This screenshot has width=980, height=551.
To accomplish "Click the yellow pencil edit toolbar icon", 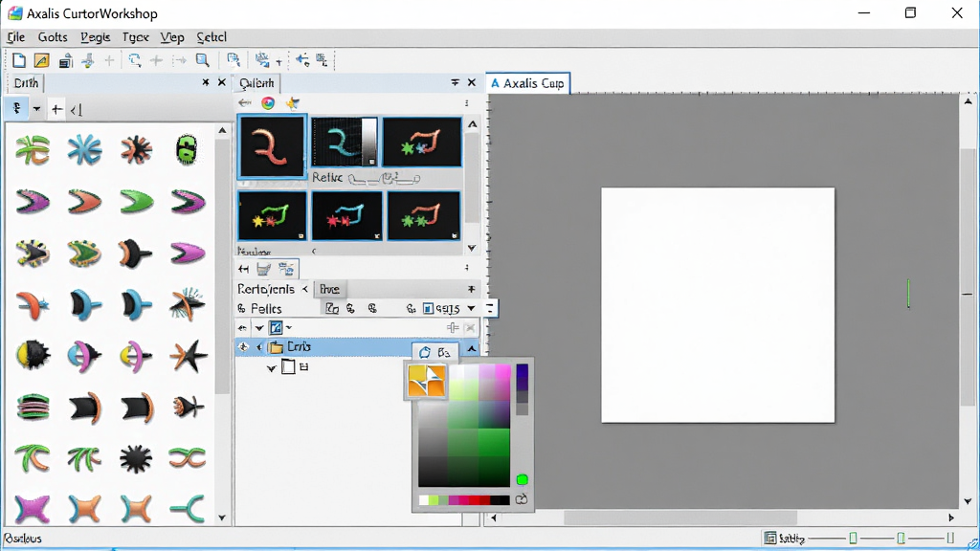I will (41, 60).
